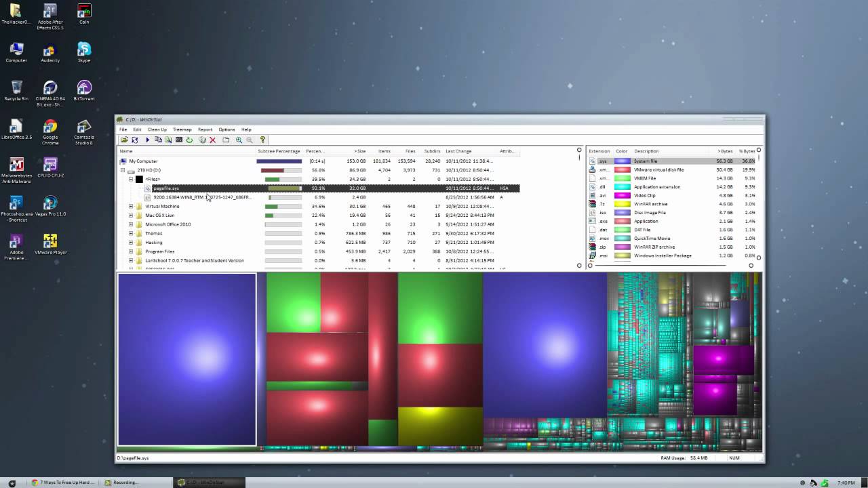Screen dimensions: 868x488
Task: Click the magenta .avi Video Clip swatch
Action: tap(622, 195)
